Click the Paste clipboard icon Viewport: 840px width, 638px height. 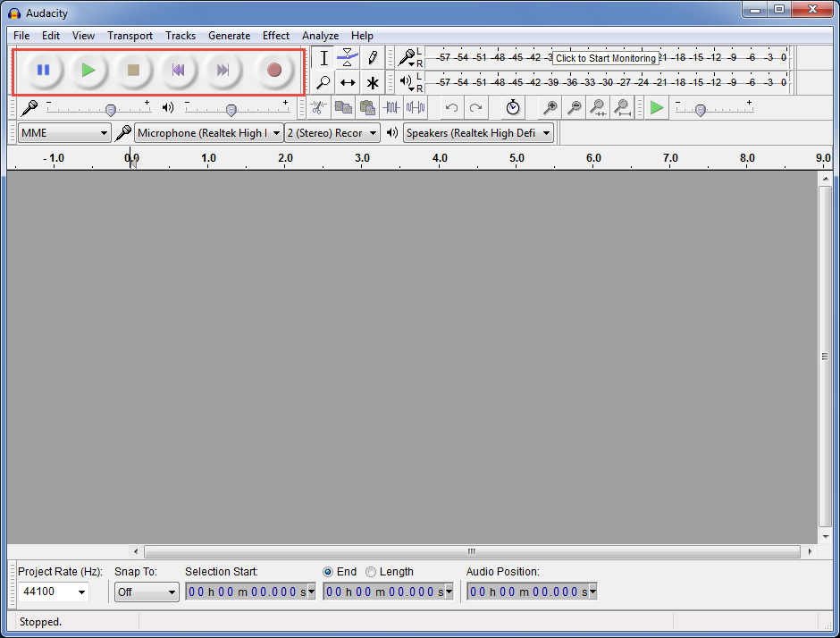[367, 107]
